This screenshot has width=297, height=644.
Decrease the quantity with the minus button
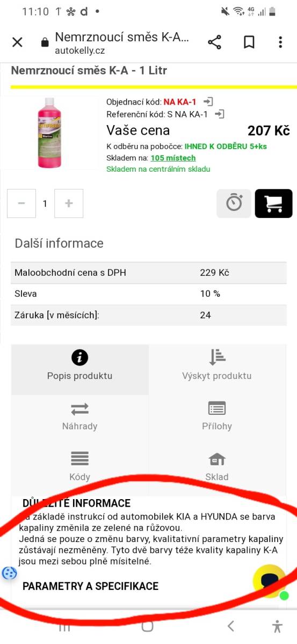coord(21,203)
